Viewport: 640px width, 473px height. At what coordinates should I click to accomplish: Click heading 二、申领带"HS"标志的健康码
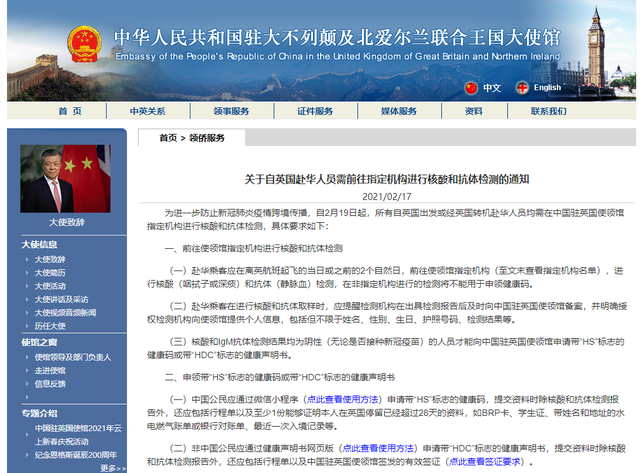(x=280, y=377)
